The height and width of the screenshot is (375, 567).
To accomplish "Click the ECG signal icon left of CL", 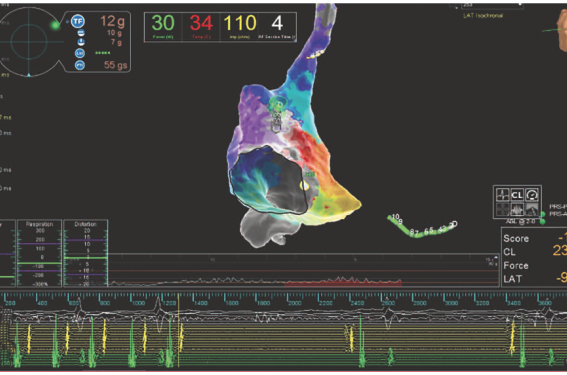I will click(x=502, y=195).
